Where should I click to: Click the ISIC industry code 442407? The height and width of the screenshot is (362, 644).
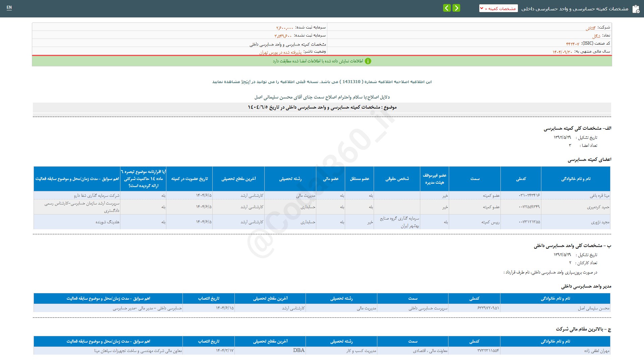coord(573,44)
